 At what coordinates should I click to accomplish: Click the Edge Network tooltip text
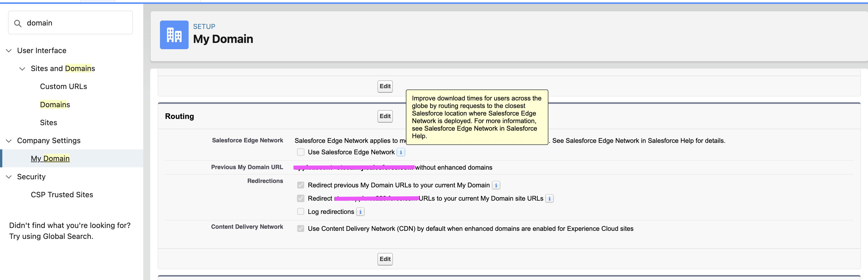pyautogui.click(x=477, y=117)
